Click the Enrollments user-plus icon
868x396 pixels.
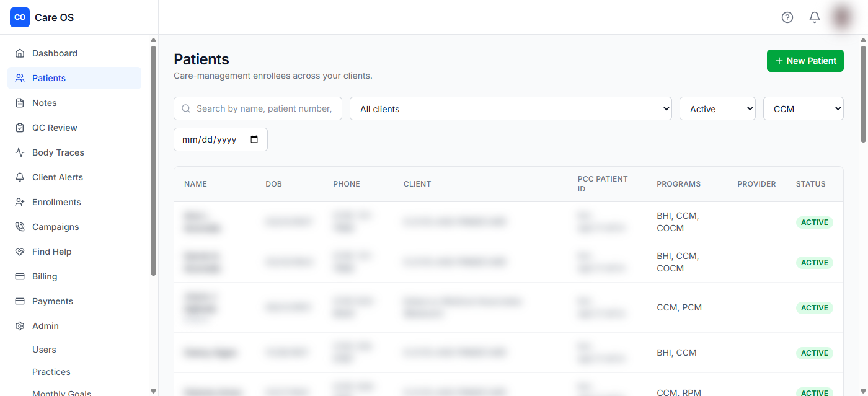(x=20, y=202)
